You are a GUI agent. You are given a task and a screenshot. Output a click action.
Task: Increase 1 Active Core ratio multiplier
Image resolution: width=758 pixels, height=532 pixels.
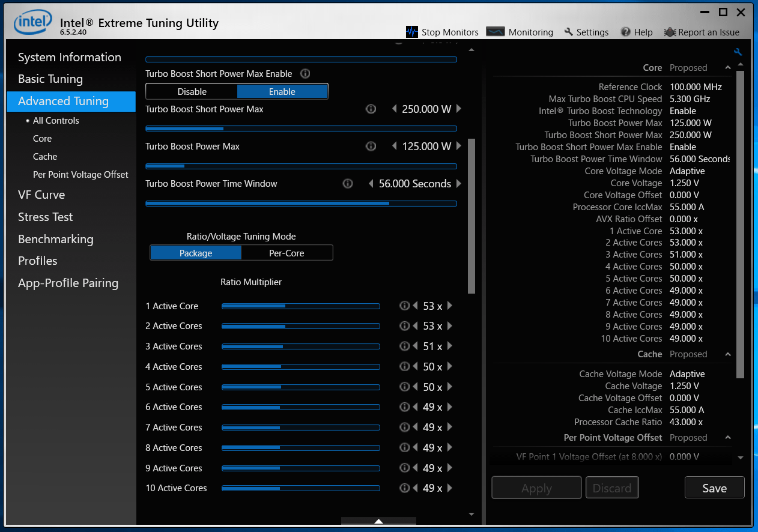click(450, 306)
